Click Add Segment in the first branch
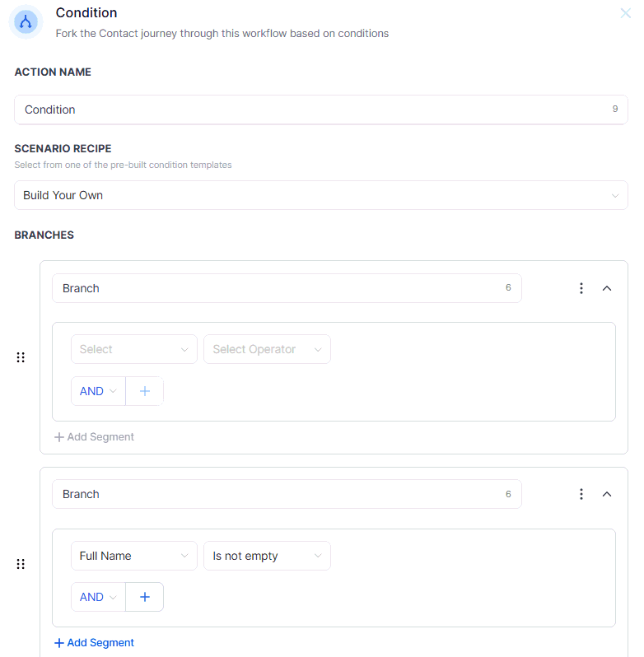 pos(94,437)
